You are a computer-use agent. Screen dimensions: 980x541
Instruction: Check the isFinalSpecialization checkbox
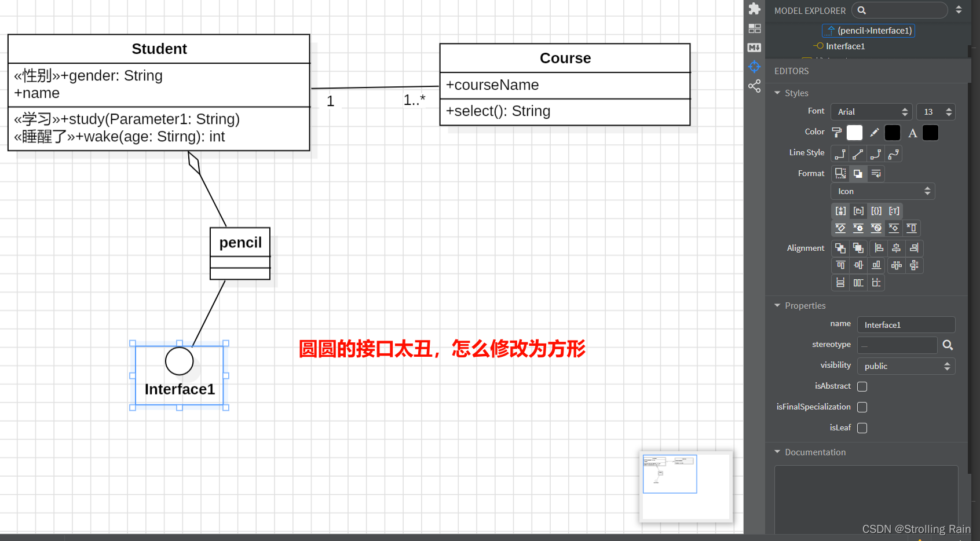tap(862, 407)
